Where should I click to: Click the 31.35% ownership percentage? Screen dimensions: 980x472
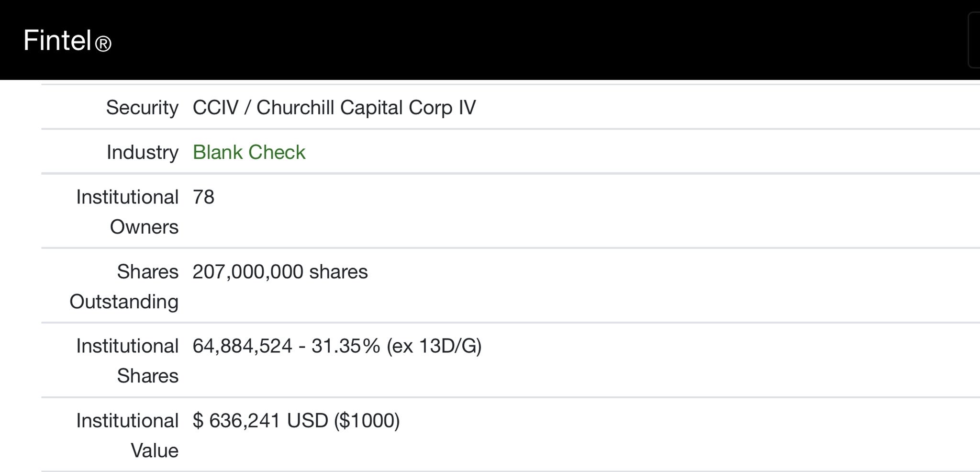click(345, 346)
